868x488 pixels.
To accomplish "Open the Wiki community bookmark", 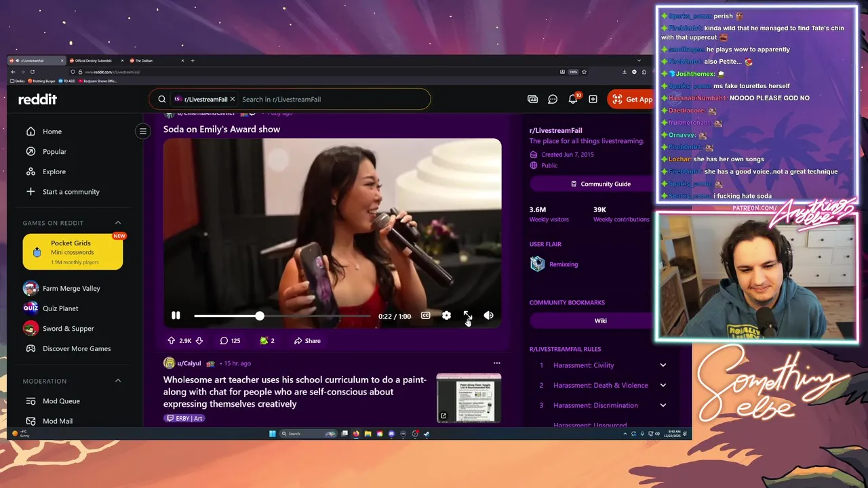I will point(600,321).
